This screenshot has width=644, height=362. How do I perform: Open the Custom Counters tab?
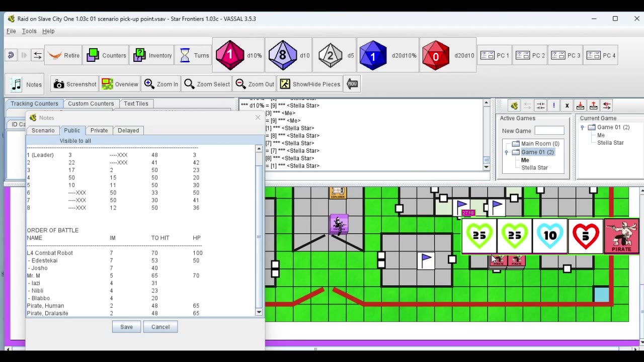pos(91,104)
